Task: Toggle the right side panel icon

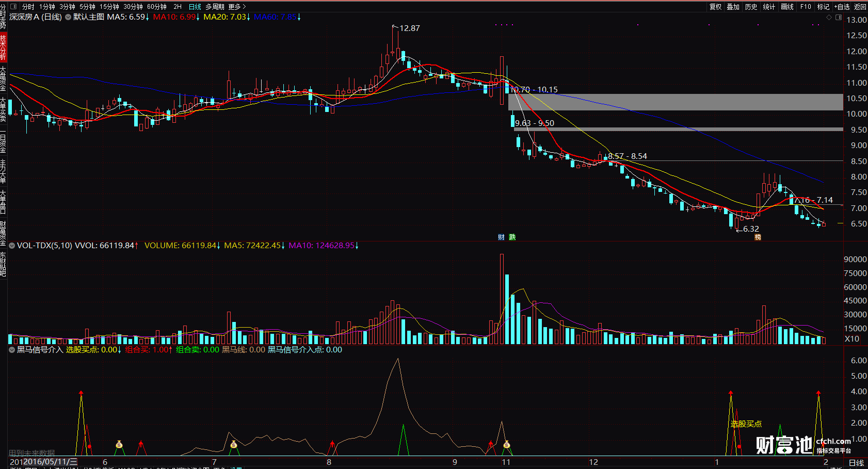Action: [x=839, y=18]
